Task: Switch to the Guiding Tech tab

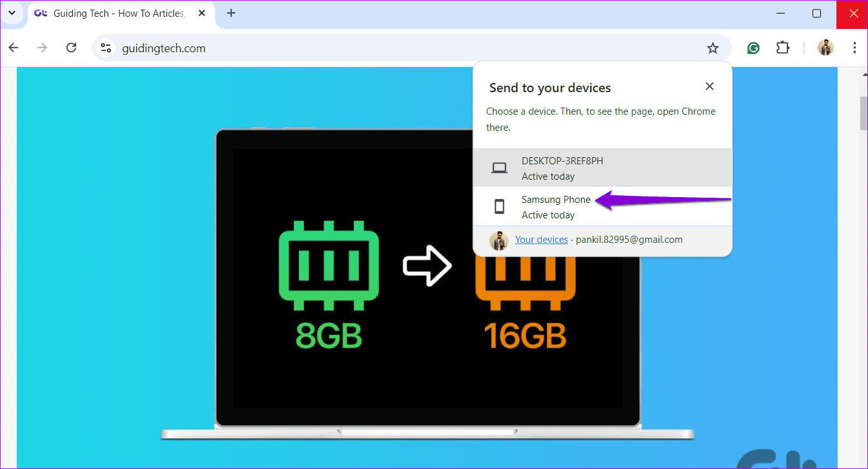Action: 116,13
